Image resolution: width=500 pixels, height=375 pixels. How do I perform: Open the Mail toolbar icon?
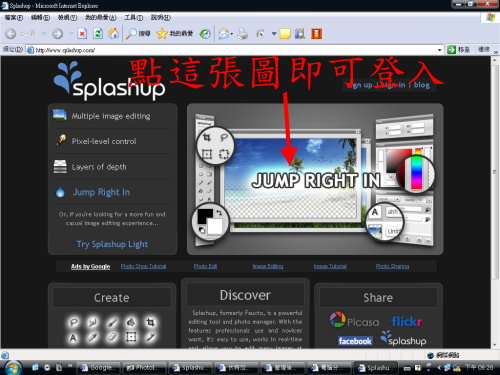pos(223,34)
